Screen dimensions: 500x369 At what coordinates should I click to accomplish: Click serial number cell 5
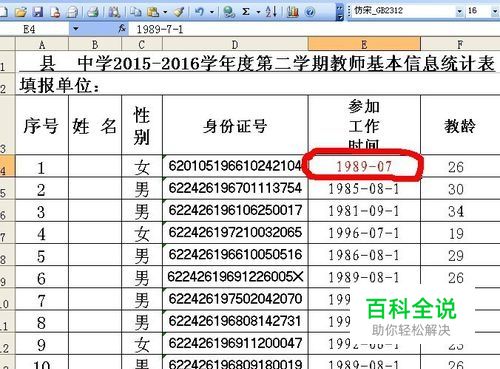(x=42, y=256)
